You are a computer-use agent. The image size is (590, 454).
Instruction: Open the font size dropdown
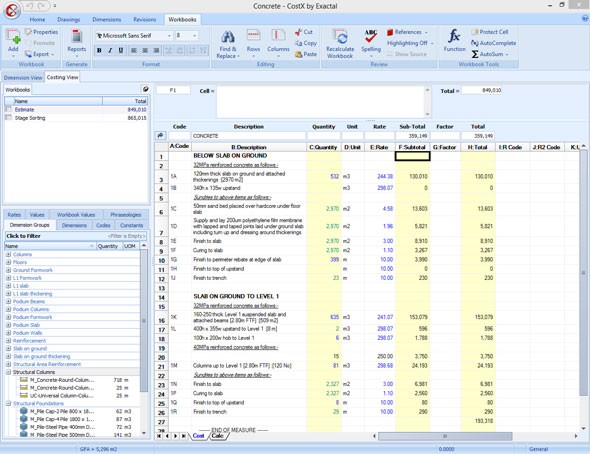click(x=195, y=36)
